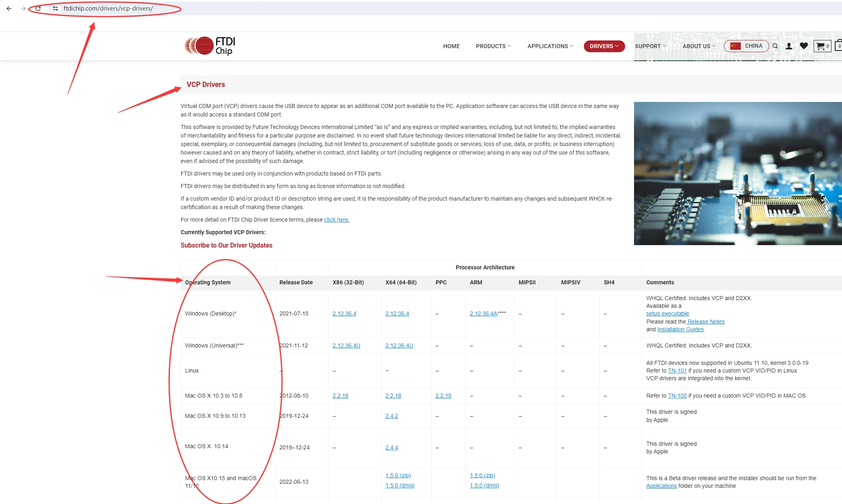Click the user account icon
Image resolution: width=842 pixels, height=504 pixels.
click(789, 46)
